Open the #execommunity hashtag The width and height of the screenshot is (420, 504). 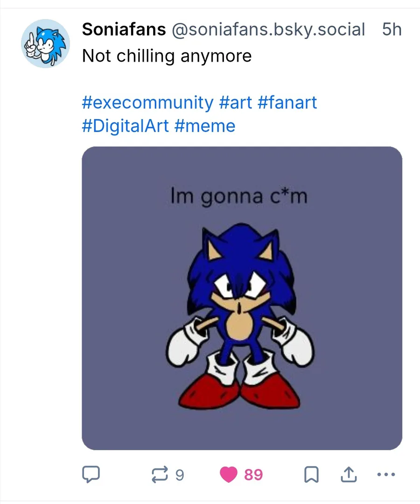[147, 102]
